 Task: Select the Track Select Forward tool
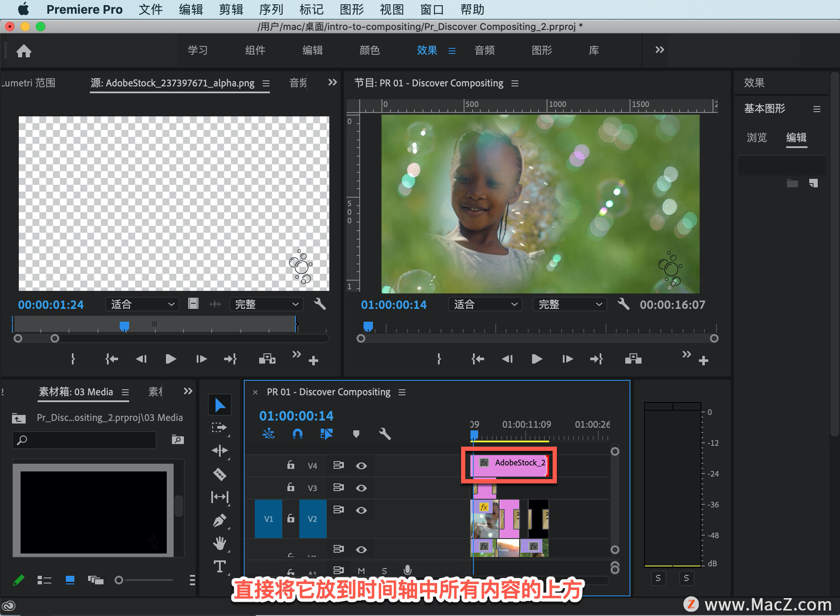pyautogui.click(x=220, y=427)
